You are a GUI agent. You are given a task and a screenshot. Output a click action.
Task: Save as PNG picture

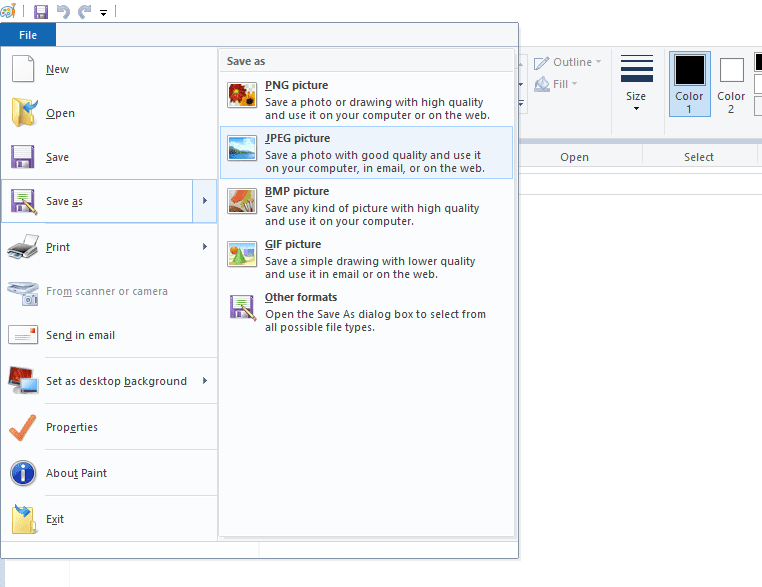(366, 100)
